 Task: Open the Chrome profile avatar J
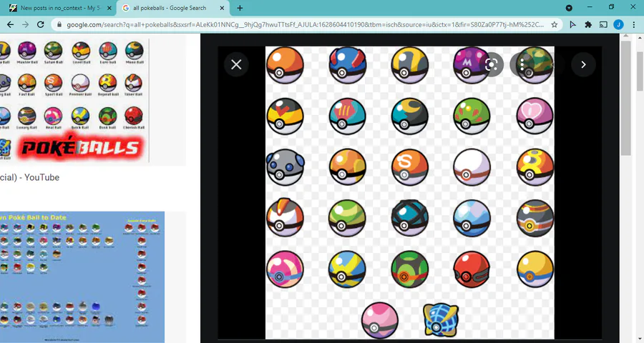pyautogui.click(x=618, y=24)
